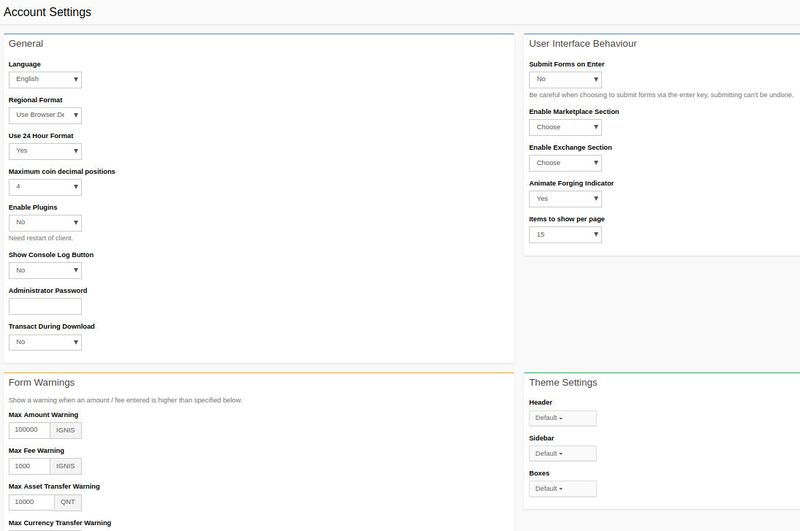Image resolution: width=800 pixels, height=531 pixels.
Task: Open Show Console Log Button dropdown
Action: pos(45,270)
